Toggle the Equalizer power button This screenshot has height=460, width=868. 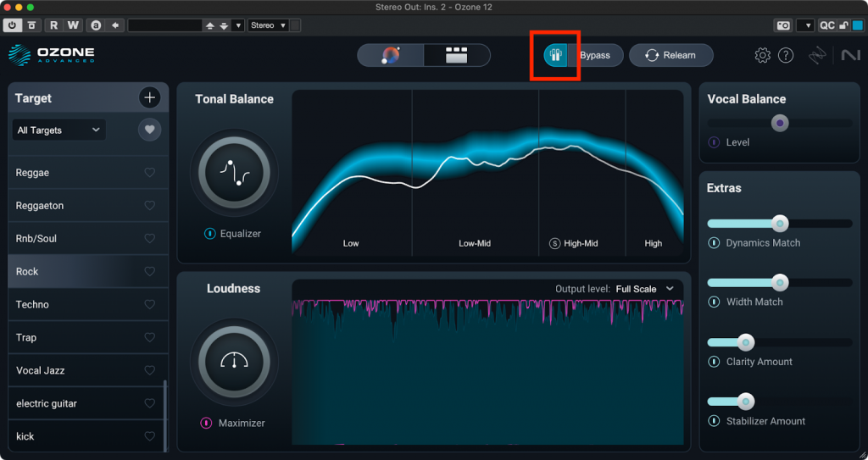pos(209,234)
